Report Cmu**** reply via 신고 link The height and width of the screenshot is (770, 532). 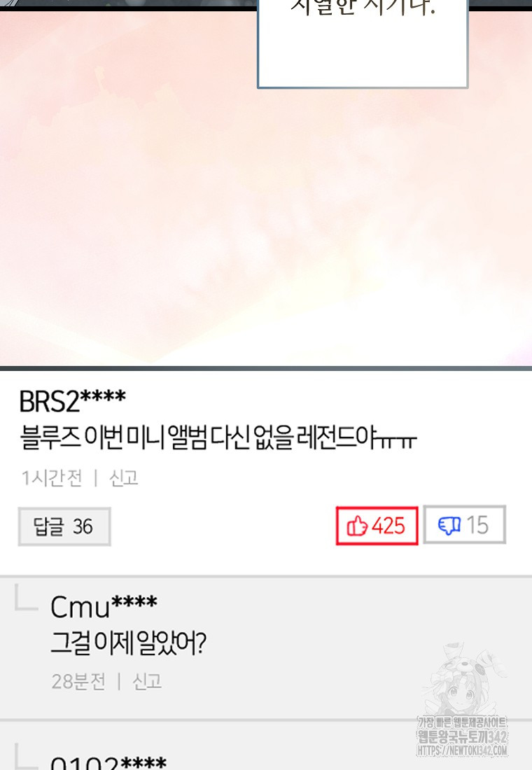147,682
